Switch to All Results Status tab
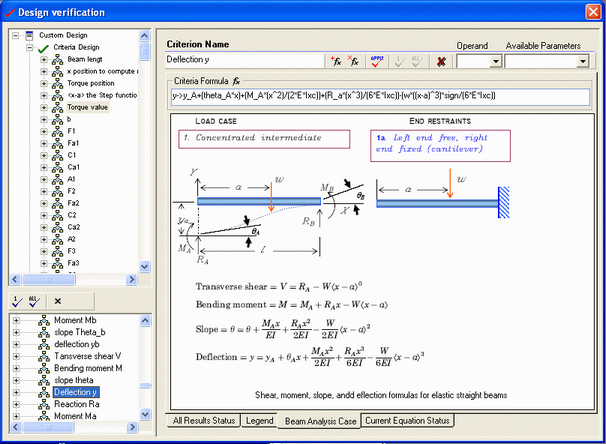606x444 pixels. 204,420
